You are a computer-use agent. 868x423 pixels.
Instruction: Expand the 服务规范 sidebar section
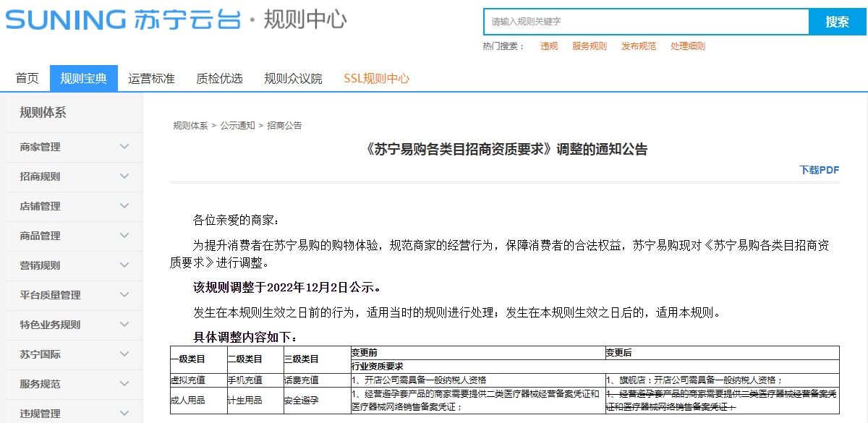coord(74,384)
